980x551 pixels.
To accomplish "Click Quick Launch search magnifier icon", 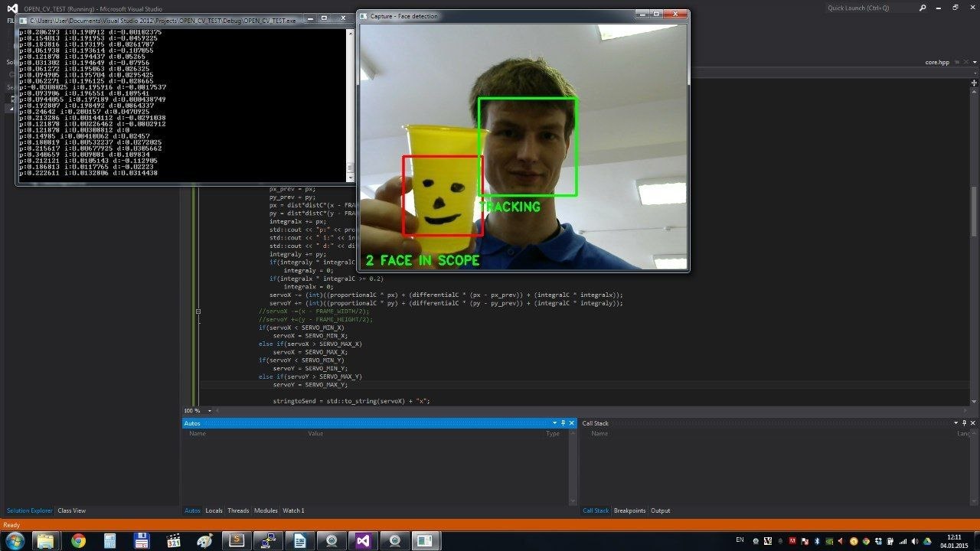I will pos(923,8).
